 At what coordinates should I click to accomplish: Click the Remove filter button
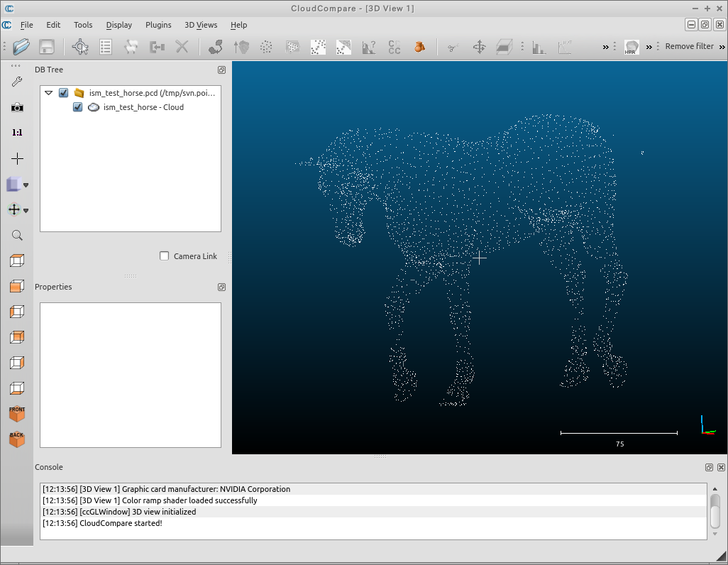tap(689, 46)
